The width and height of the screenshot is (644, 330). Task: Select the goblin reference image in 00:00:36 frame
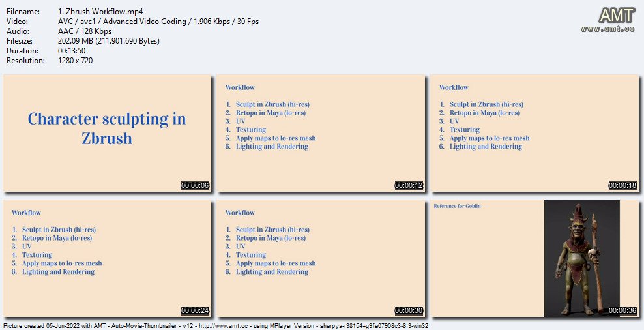581,258
